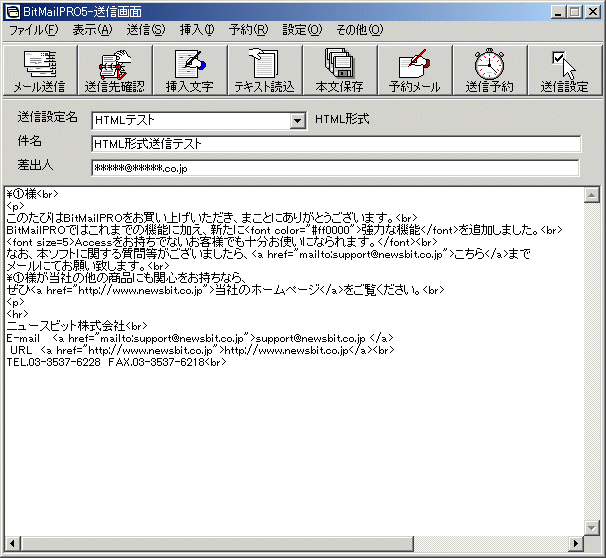Click the HTML形式 label text
This screenshot has height=558, width=606.
342,119
